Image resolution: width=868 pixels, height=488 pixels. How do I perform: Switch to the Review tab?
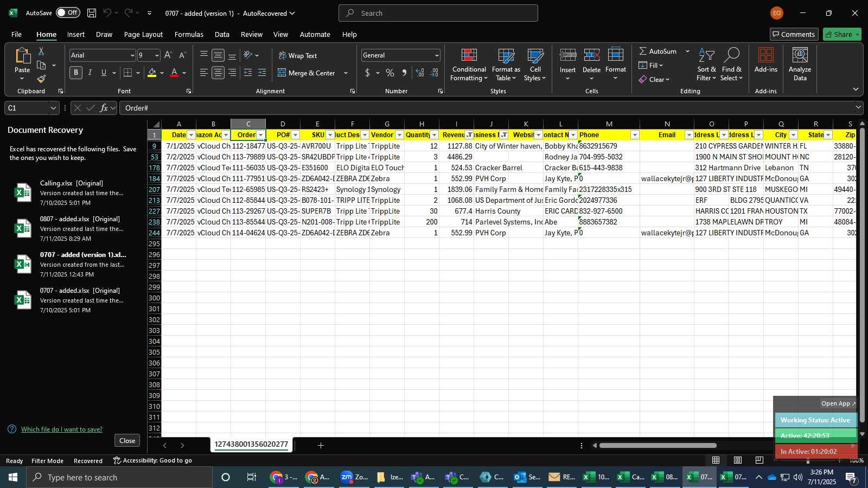(x=252, y=34)
